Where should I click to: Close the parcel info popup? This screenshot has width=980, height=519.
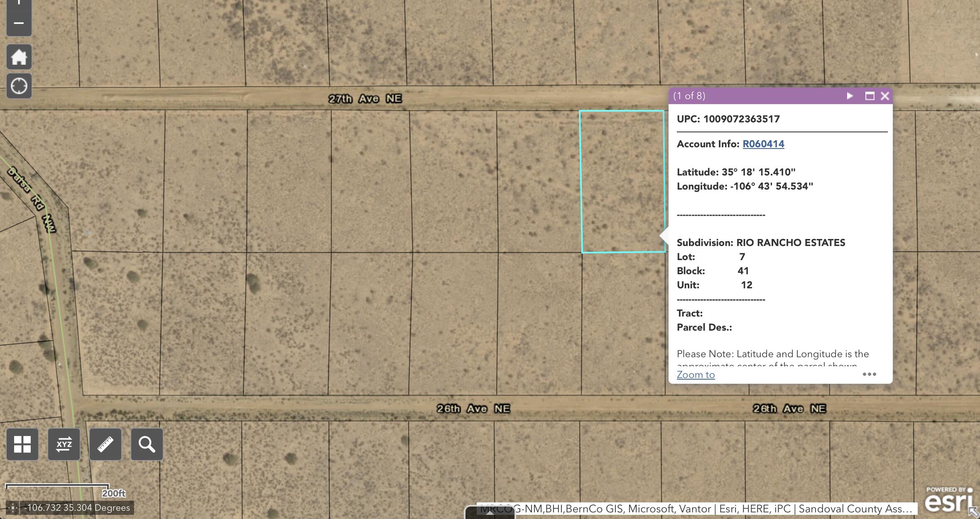click(885, 96)
